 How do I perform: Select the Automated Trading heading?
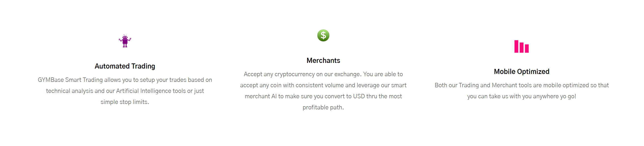[x=125, y=66]
